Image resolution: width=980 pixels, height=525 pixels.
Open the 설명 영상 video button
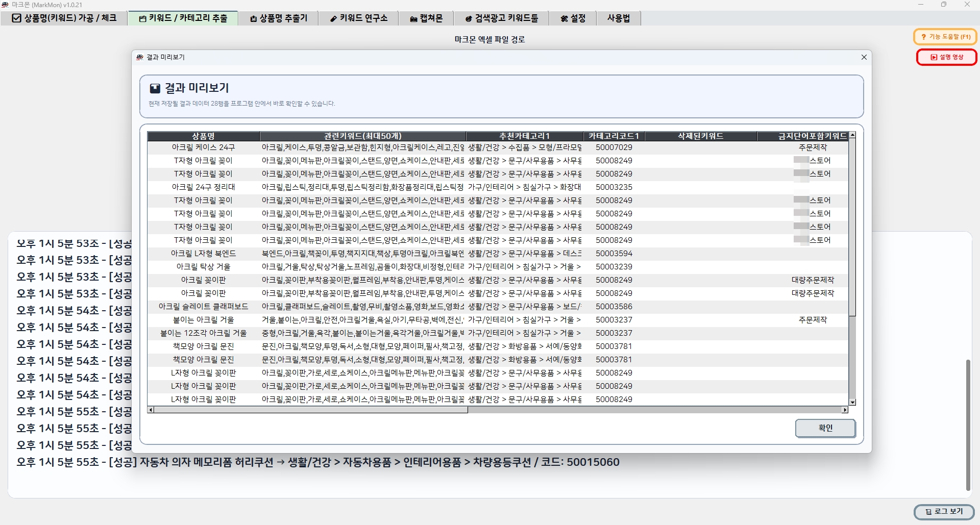click(x=946, y=57)
